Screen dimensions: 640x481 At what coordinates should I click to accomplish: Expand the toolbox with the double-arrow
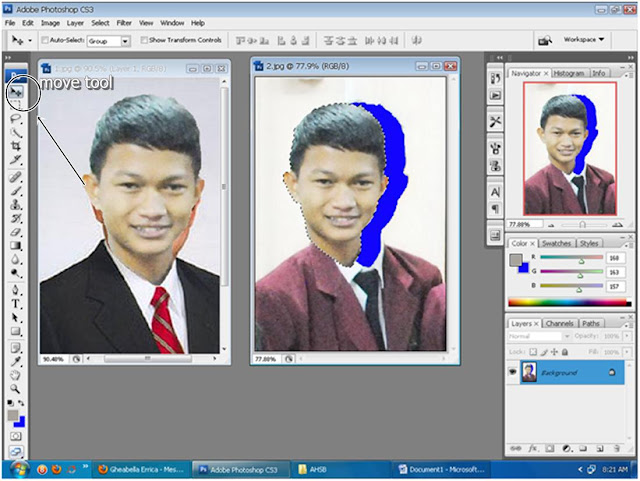8,58
